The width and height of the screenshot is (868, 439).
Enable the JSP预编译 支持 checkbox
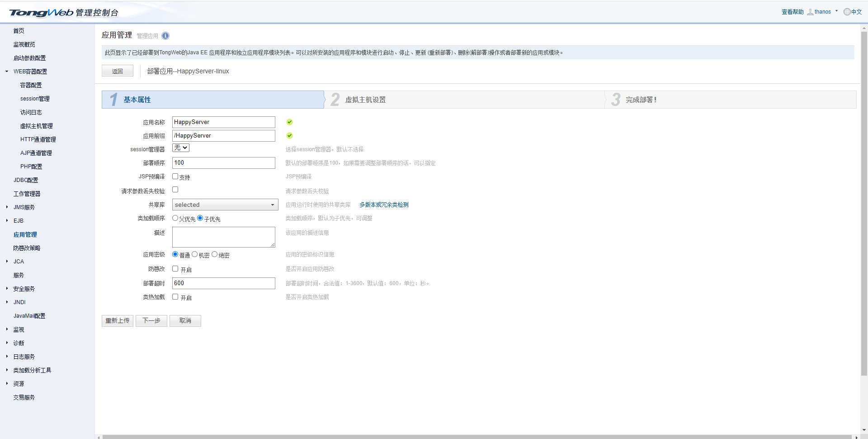pyautogui.click(x=175, y=177)
